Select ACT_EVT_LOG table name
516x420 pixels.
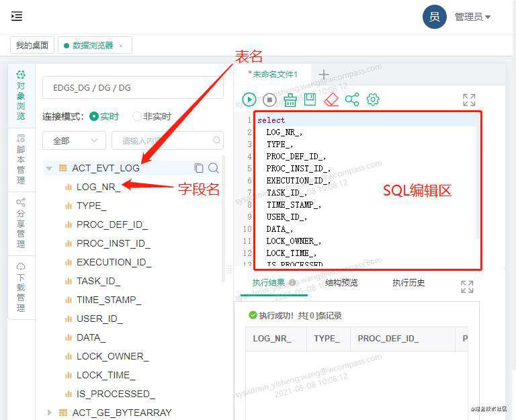106,168
